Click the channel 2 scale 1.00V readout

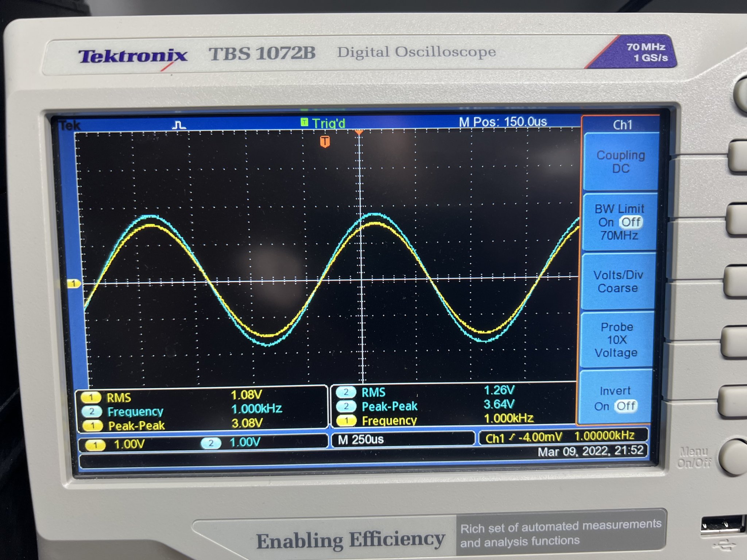(x=245, y=443)
